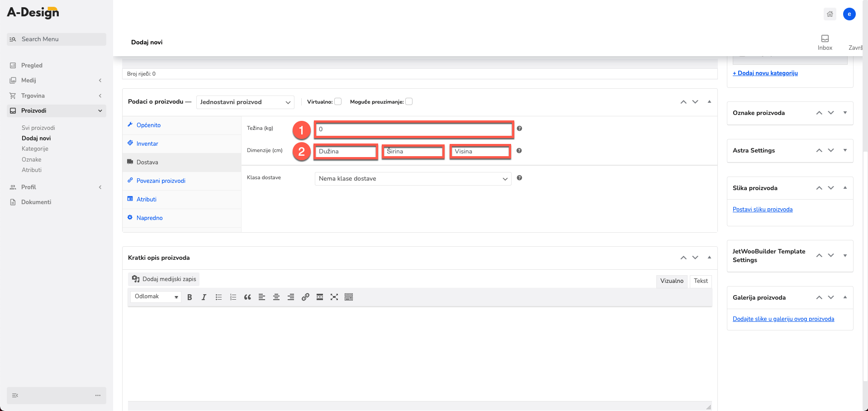Image resolution: width=868 pixels, height=411 pixels.
Task: Insert a link using the chain icon
Action: click(x=305, y=297)
